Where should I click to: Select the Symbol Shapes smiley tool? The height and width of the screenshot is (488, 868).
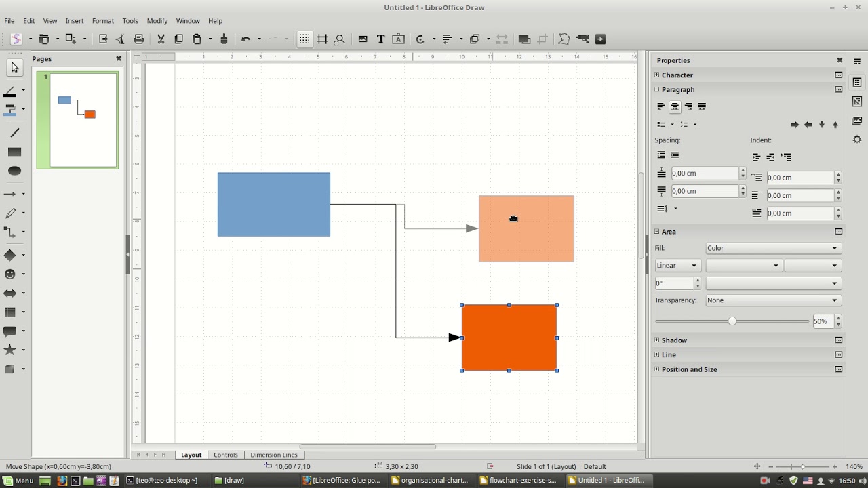(x=10, y=274)
